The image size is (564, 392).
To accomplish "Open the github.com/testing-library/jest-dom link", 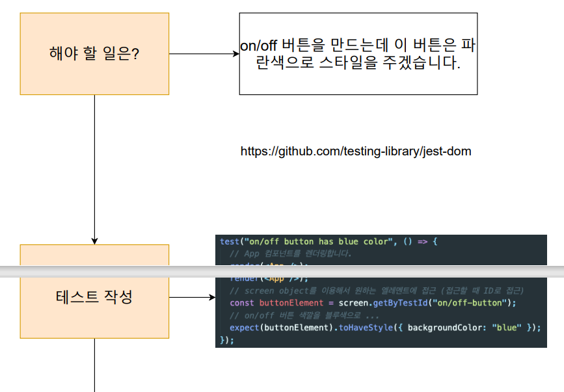I will pyautogui.click(x=356, y=151).
